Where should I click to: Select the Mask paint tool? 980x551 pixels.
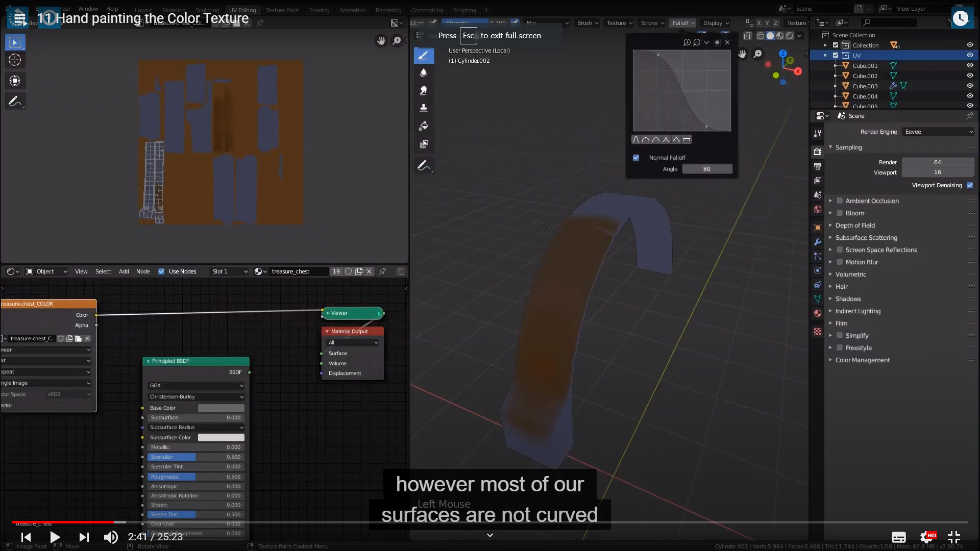(x=424, y=144)
